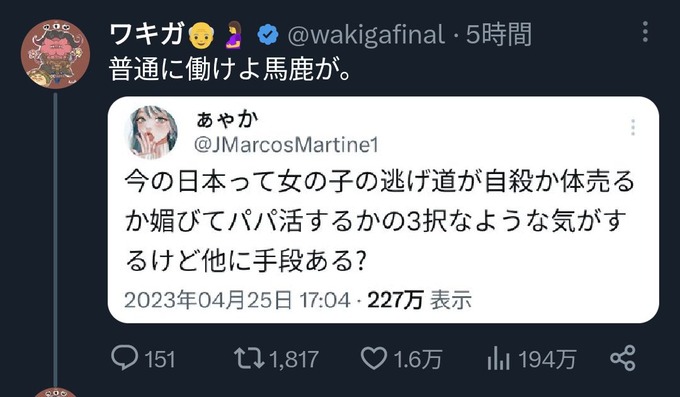Image resolution: width=680 pixels, height=397 pixels.
Task: Open あやか's avatar in quoted tweet
Action: (150, 132)
